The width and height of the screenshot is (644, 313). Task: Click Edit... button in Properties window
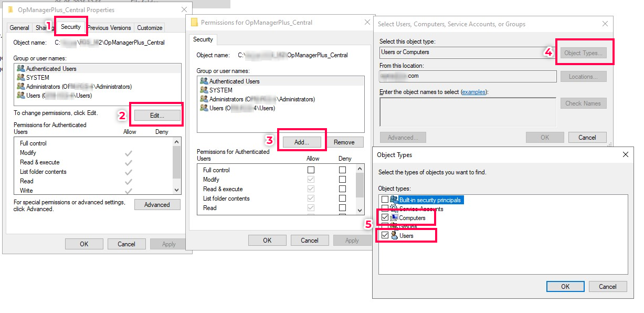[x=157, y=115]
